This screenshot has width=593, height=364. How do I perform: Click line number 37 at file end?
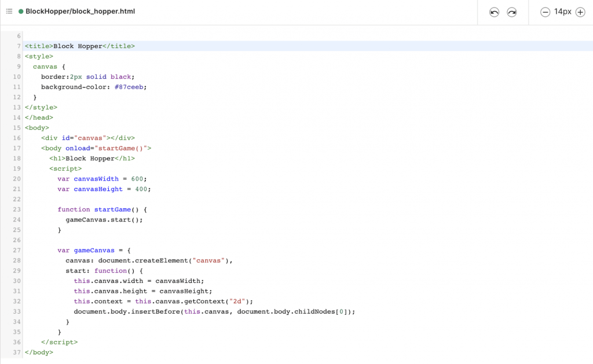tap(16, 352)
